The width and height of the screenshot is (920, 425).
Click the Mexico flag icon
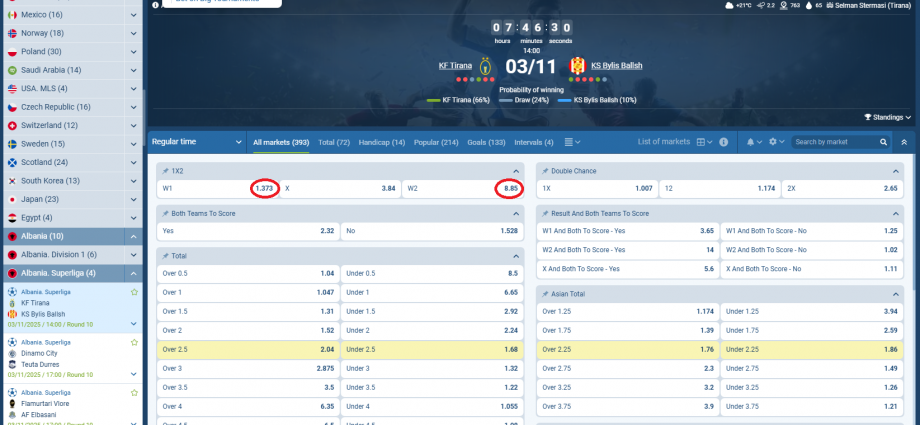coord(12,15)
